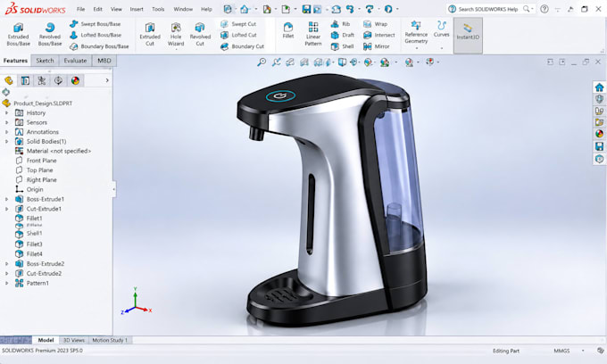Expand the History node
The width and height of the screenshot is (607, 364).
[x=6, y=113]
